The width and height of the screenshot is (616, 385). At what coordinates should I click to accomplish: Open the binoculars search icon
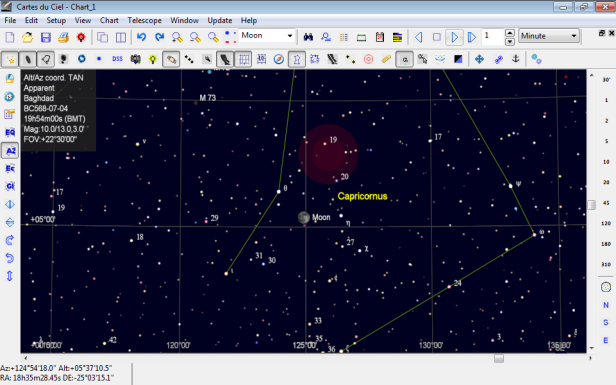308,37
